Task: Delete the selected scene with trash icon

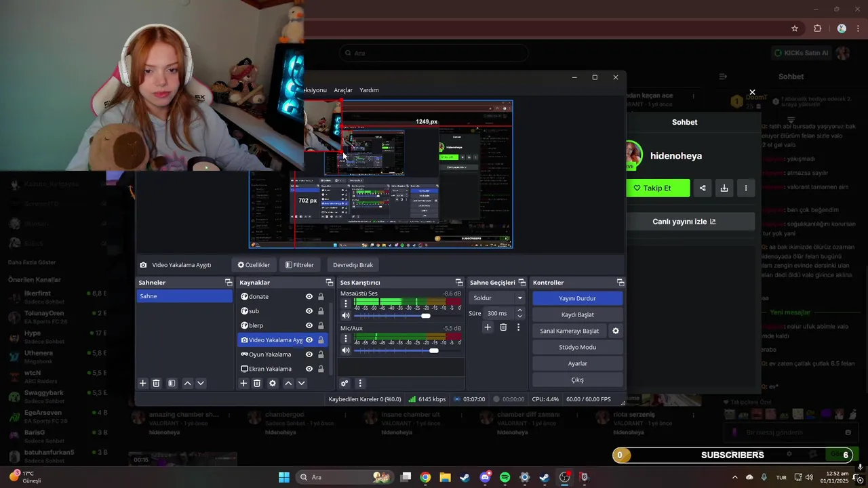Action: click(x=156, y=383)
